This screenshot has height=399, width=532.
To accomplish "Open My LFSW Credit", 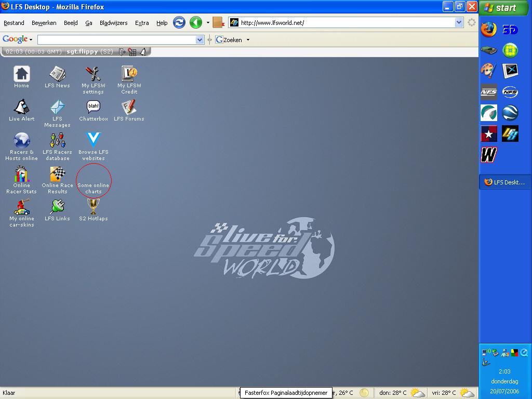I will [129, 80].
